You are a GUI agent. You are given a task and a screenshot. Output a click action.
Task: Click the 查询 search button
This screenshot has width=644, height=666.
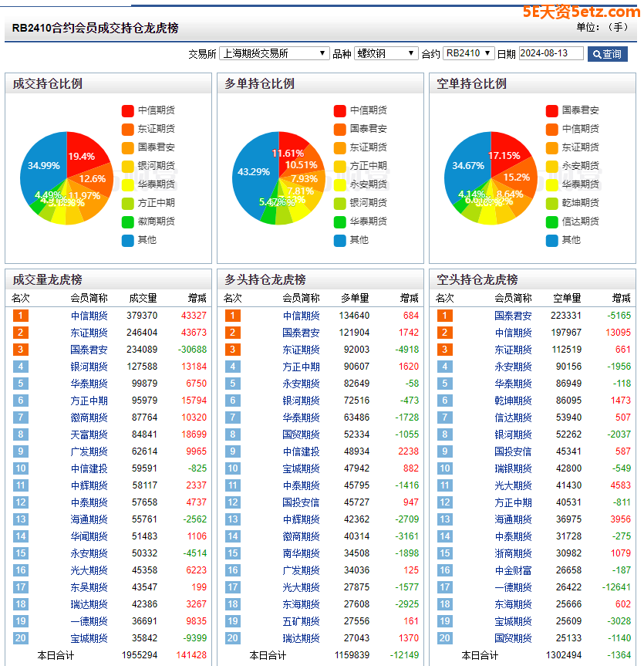[x=608, y=54]
